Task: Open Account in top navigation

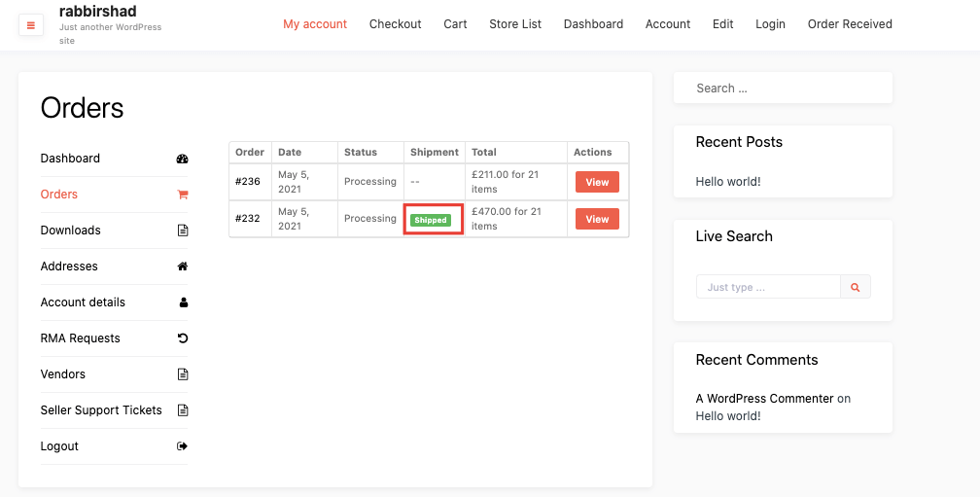Action: (668, 24)
